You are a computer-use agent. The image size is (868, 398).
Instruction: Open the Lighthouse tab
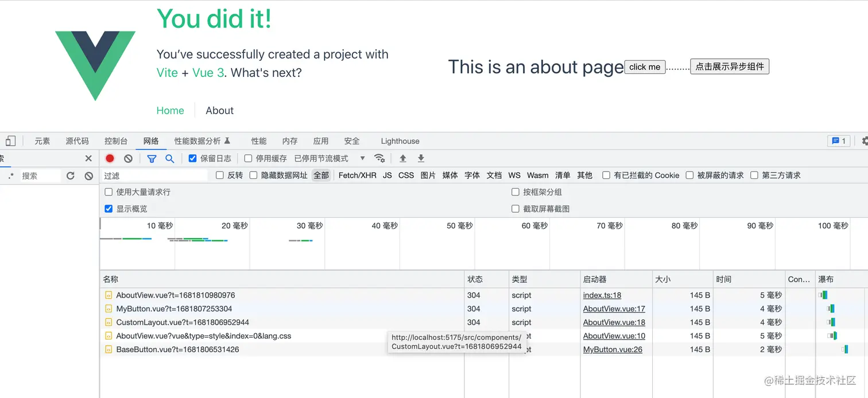(400, 141)
